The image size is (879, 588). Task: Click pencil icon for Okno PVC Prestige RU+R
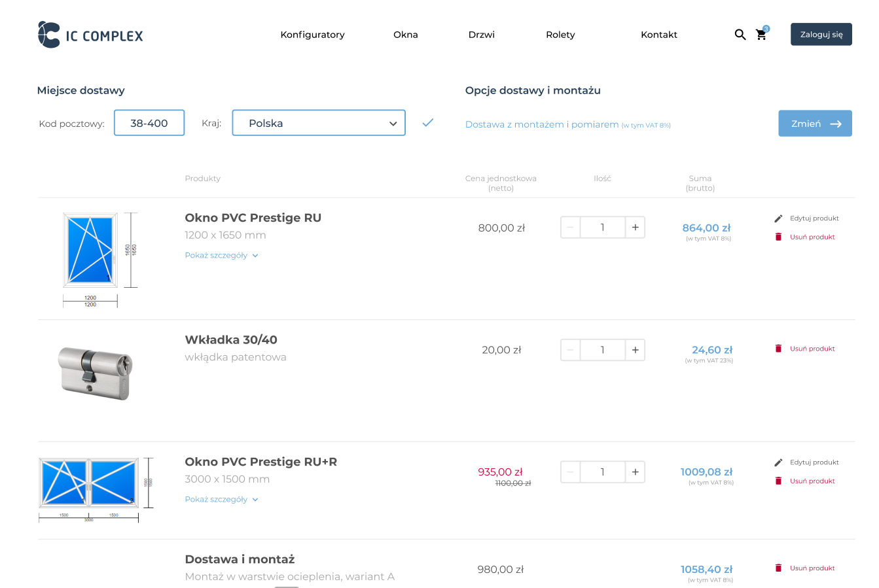(778, 462)
